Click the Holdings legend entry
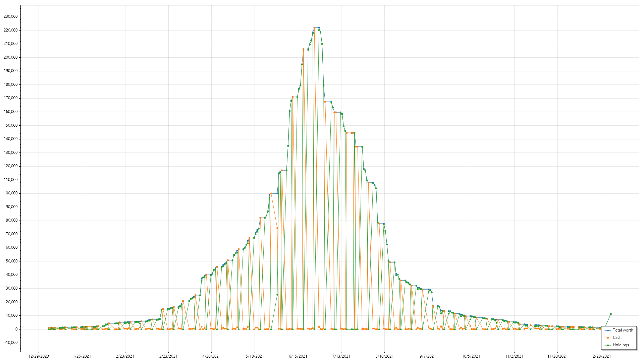644x362 pixels. coord(617,345)
